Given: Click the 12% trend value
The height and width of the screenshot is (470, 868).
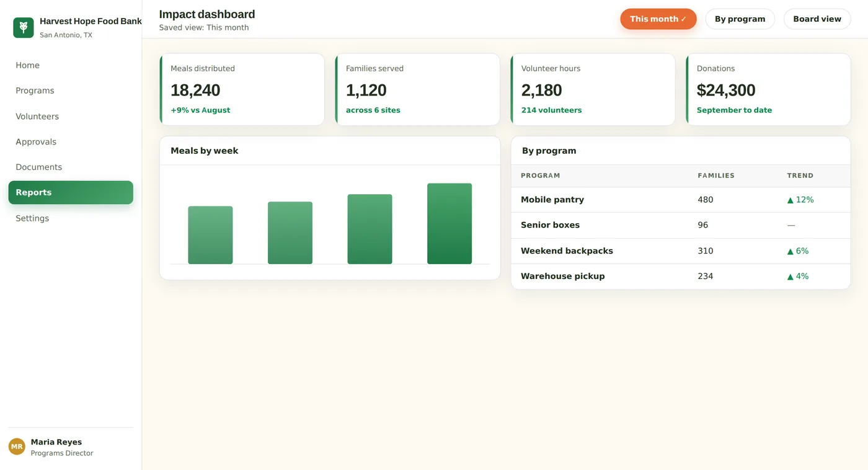Looking at the screenshot, I should tap(800, 200).
